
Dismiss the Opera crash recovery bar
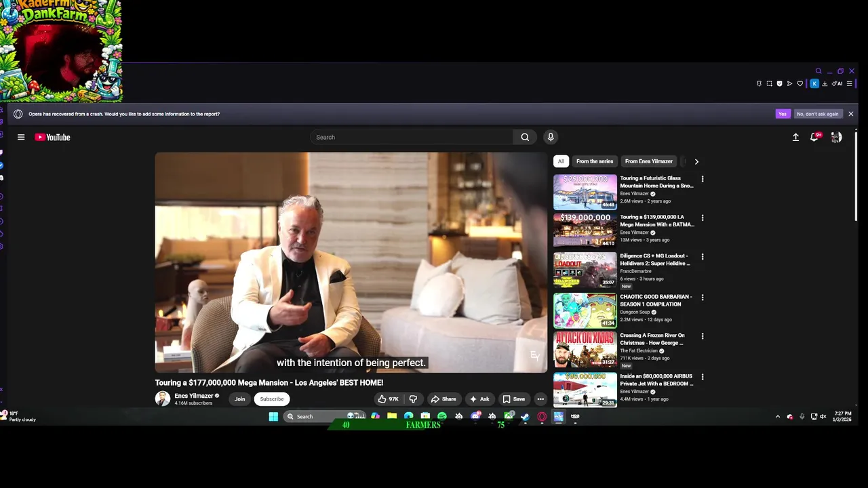point(850,114)
